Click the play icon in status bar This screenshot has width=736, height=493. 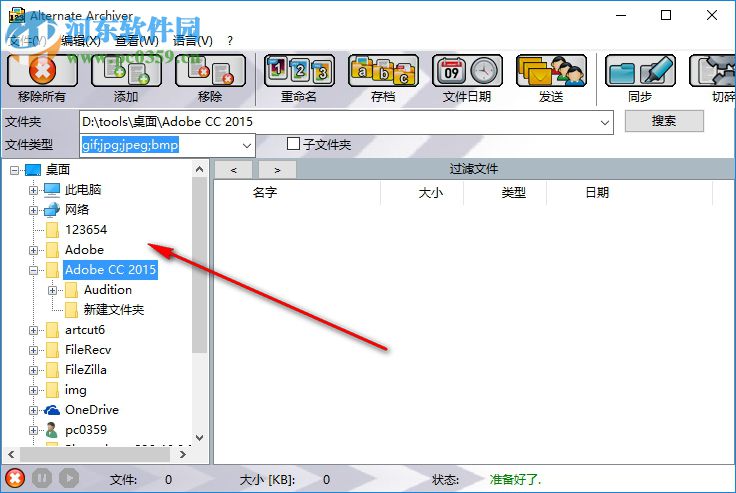[69, 478]
